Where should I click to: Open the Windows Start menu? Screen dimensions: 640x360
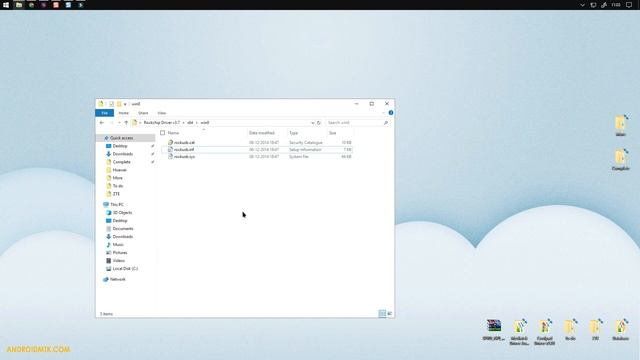click(x=6, y=5)
